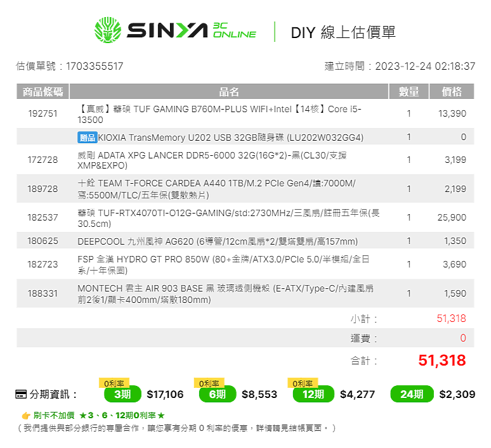Click the SINYA lion logo icon
Screen dimensions: 491x448
tap(108, 30)
